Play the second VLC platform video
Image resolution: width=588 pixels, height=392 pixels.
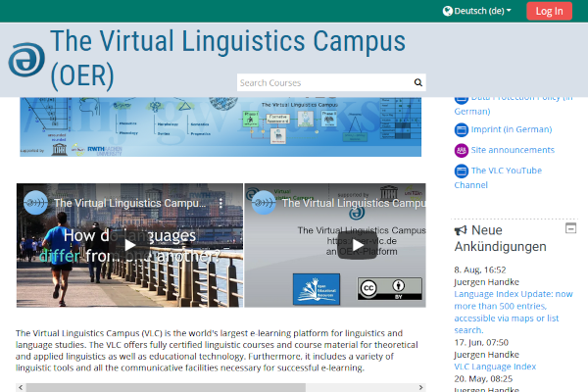(358, 245)
